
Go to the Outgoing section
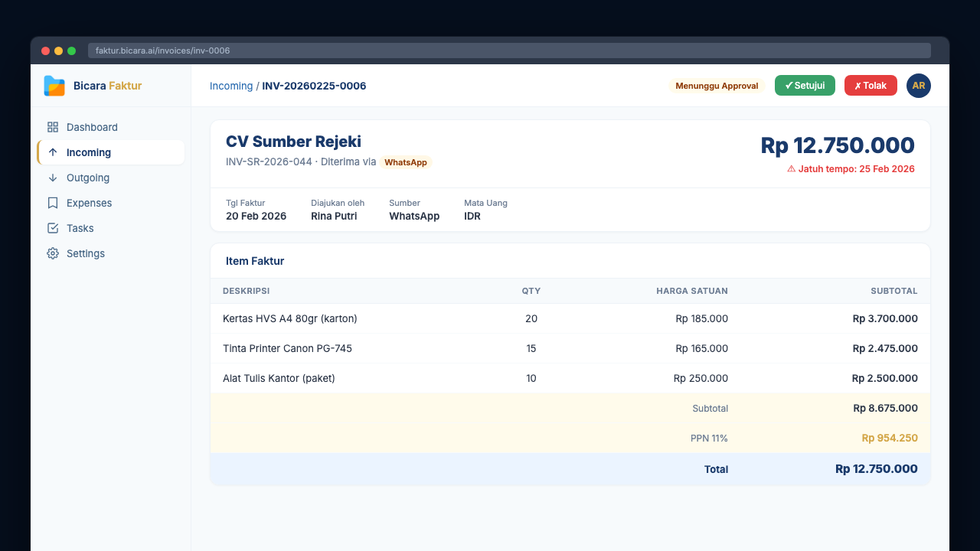(88, 178)
